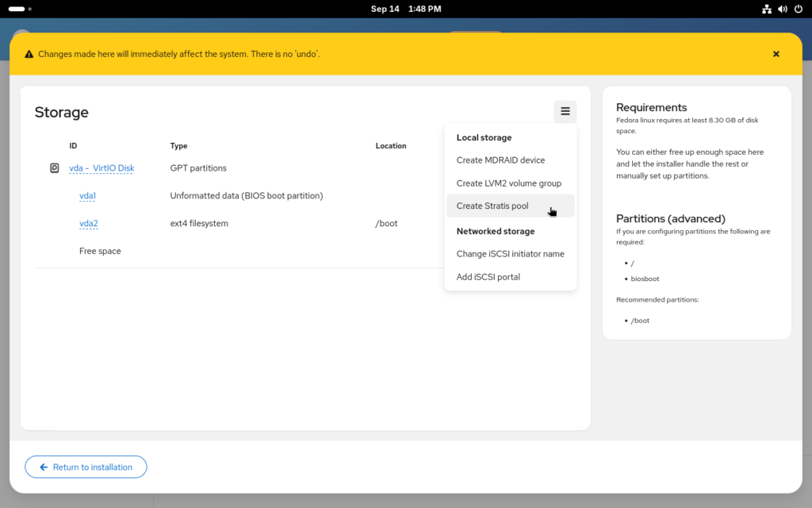Click the Local storage menu heading
812x508 pixels.
(485, 138)
